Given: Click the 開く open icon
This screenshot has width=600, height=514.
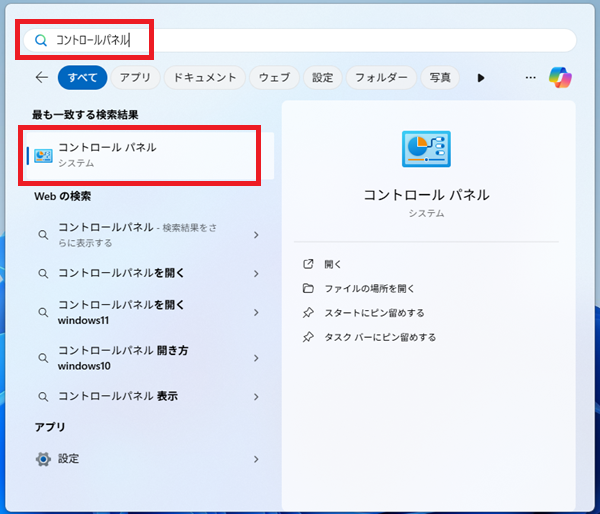Looking at the screenshot, I should 308,264.
